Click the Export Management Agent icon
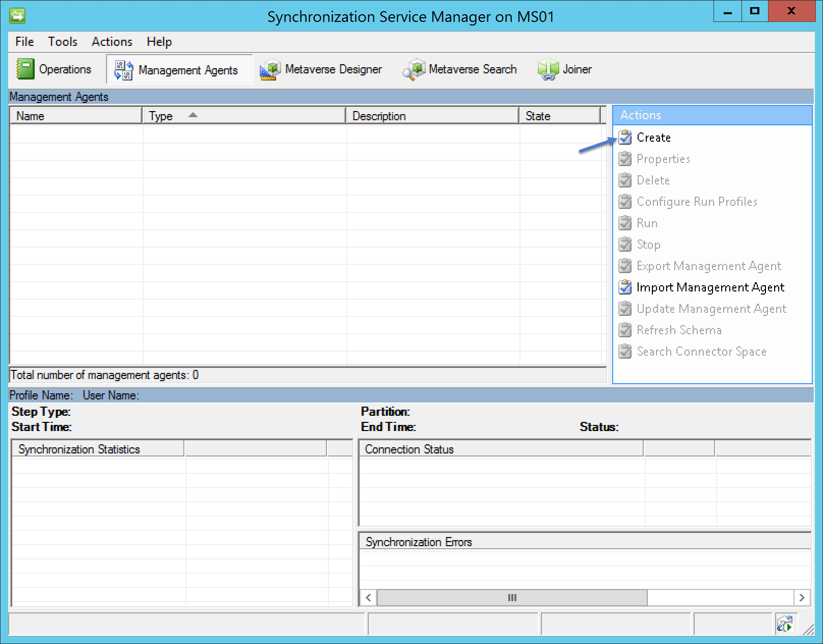Image resolution: width=823 pixels, height=644 pixels. [x=625, y=265]
